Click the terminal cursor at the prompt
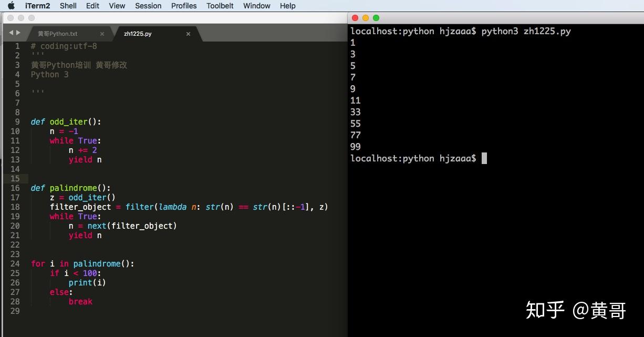The image size is (644, 337). tap(484, 158)
